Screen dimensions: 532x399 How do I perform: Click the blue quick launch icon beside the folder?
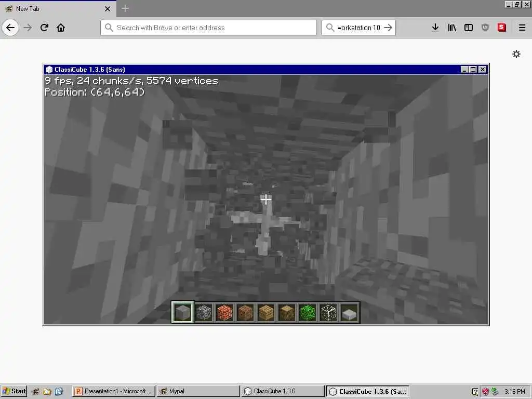coord(59,392)
